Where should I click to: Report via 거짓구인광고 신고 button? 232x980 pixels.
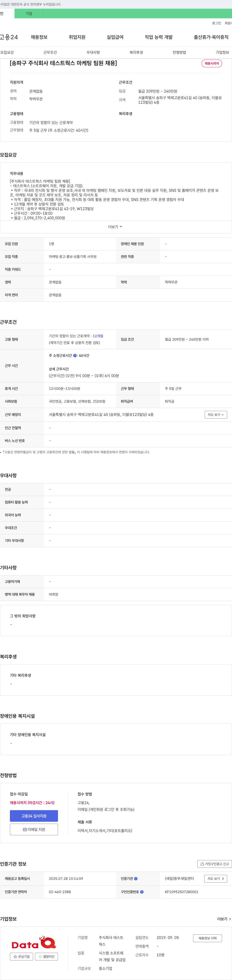(214, 864)
